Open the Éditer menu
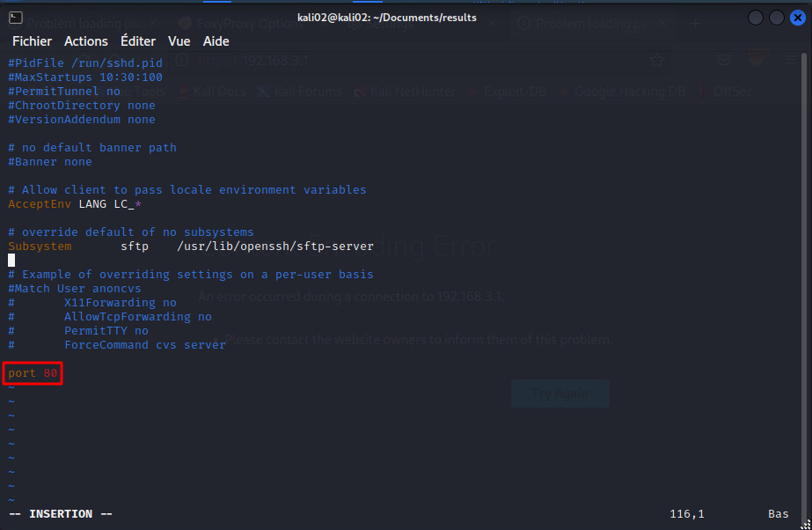Screen dimensions: 812x530 (138, 41)
